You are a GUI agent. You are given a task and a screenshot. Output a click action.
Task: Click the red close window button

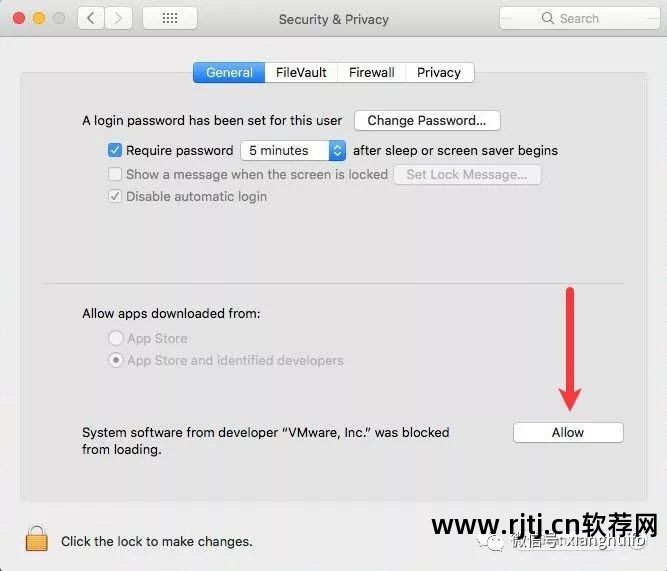(x=19, y=18)
